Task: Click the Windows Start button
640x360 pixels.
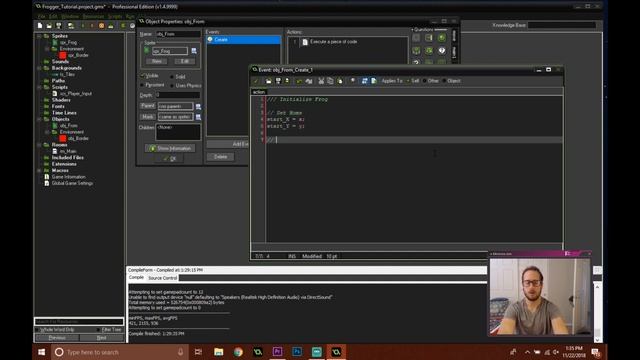Action: pyautogui.click(x=42, y=352)
